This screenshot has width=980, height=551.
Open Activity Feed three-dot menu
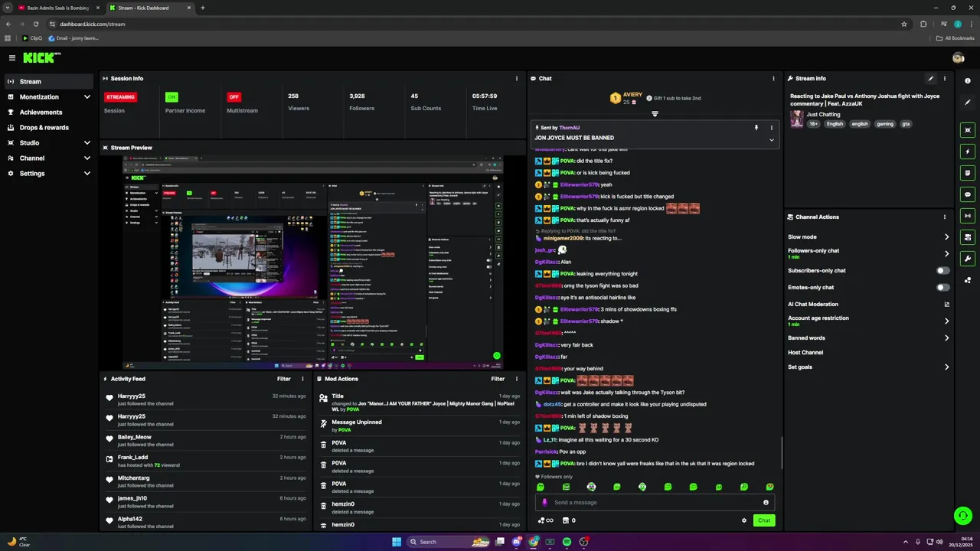(x=302, y=379)
